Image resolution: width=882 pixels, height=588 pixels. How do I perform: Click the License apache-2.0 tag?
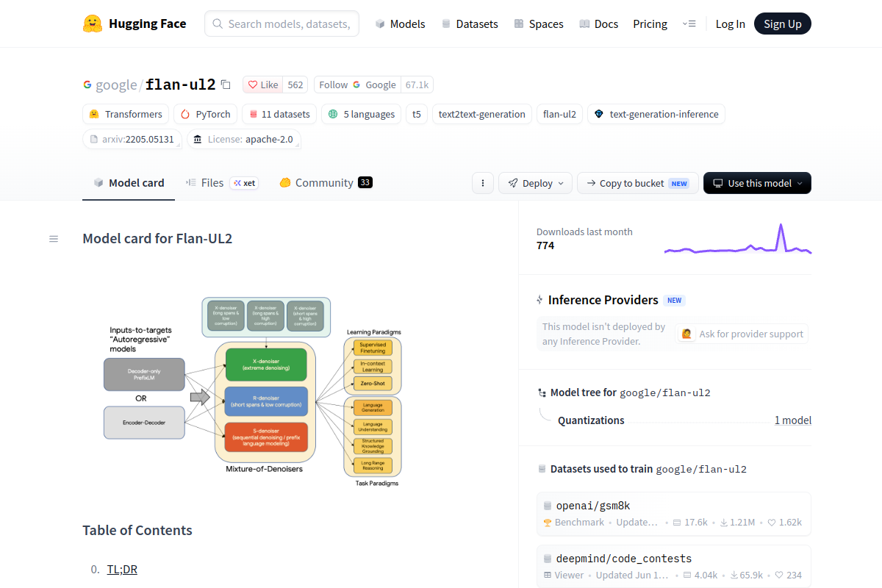coord(244,139)
